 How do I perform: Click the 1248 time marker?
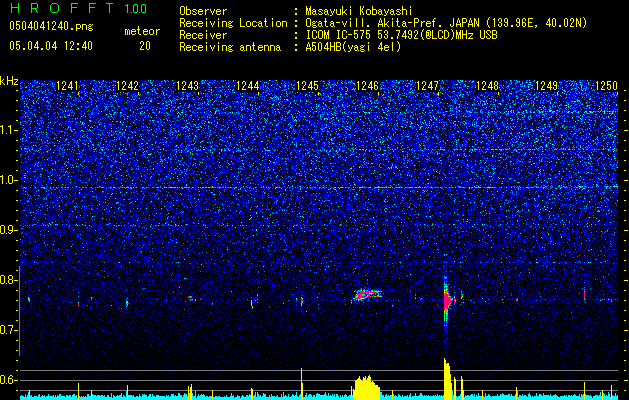487,86
